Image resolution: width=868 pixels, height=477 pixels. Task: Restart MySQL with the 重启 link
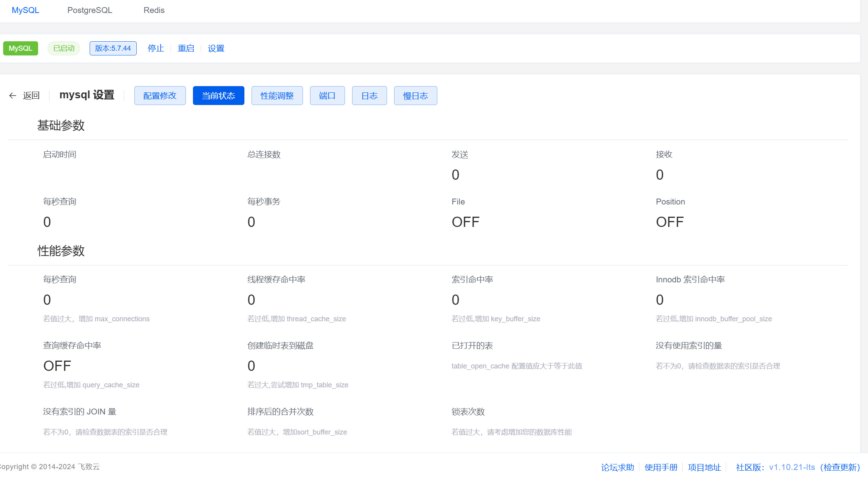186,48
